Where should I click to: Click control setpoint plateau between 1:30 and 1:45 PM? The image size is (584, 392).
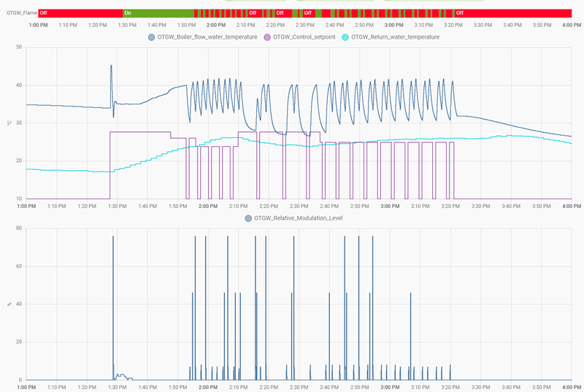(x=140, y=132)
